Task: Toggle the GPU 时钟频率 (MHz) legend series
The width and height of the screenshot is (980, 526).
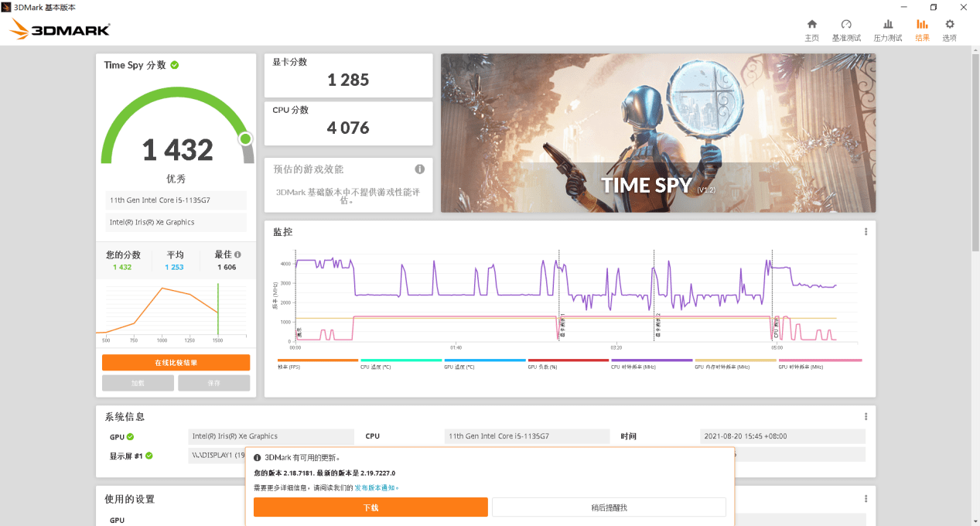Action: tap(820, 363)
